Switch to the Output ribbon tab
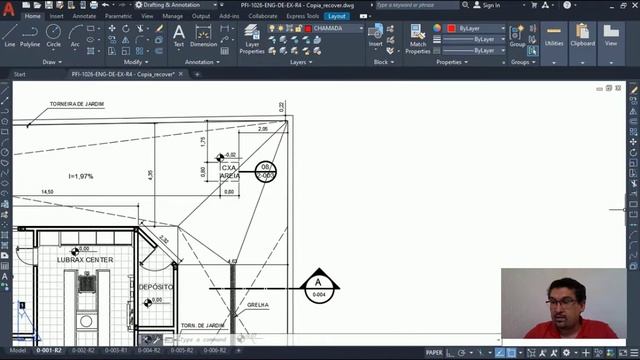 pyautogui.click(x=201, y=16)
